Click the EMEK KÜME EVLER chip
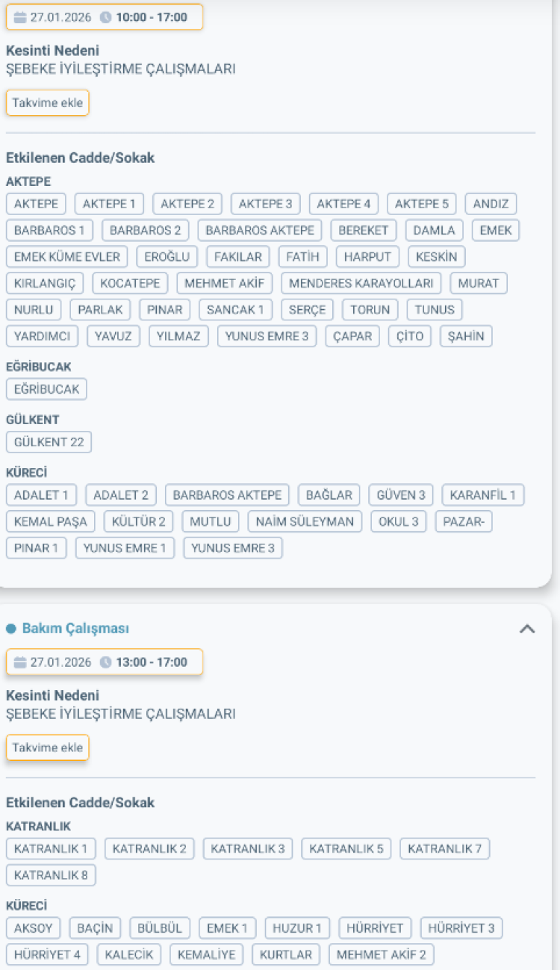 67,257
